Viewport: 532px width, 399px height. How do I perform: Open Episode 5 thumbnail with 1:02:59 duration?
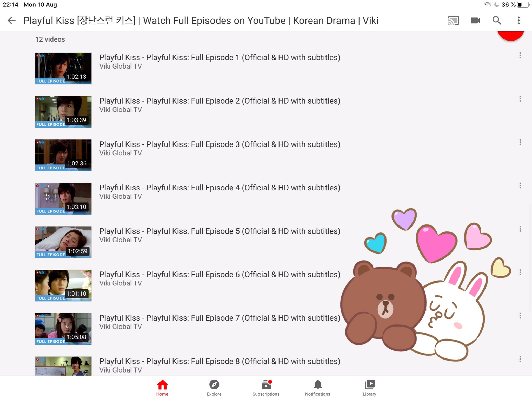[63, 242]
